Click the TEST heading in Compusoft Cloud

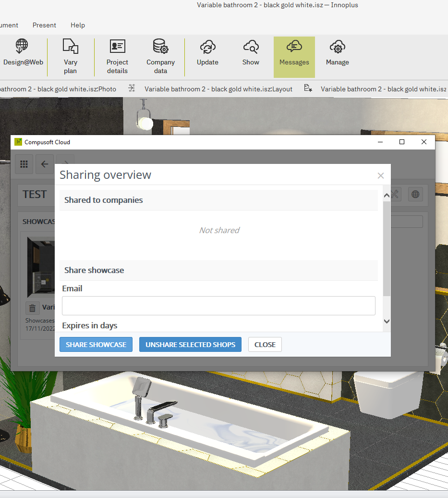pos(35,194)
